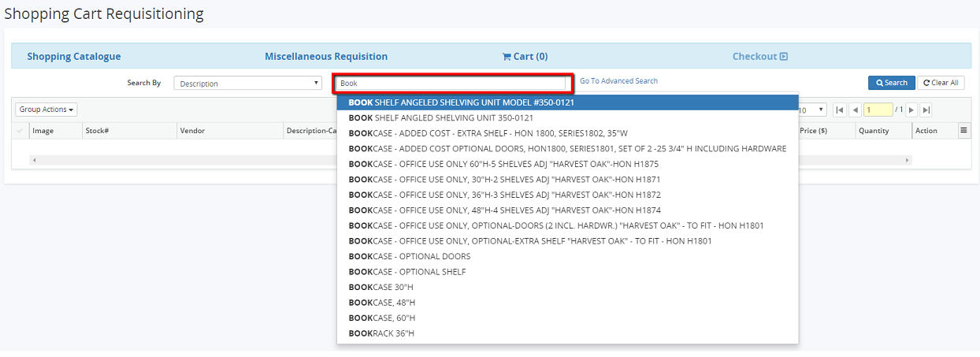Switch to Shopping Catalogue tab
Viewport: 980px width, 357px height.
click(74, 57)
